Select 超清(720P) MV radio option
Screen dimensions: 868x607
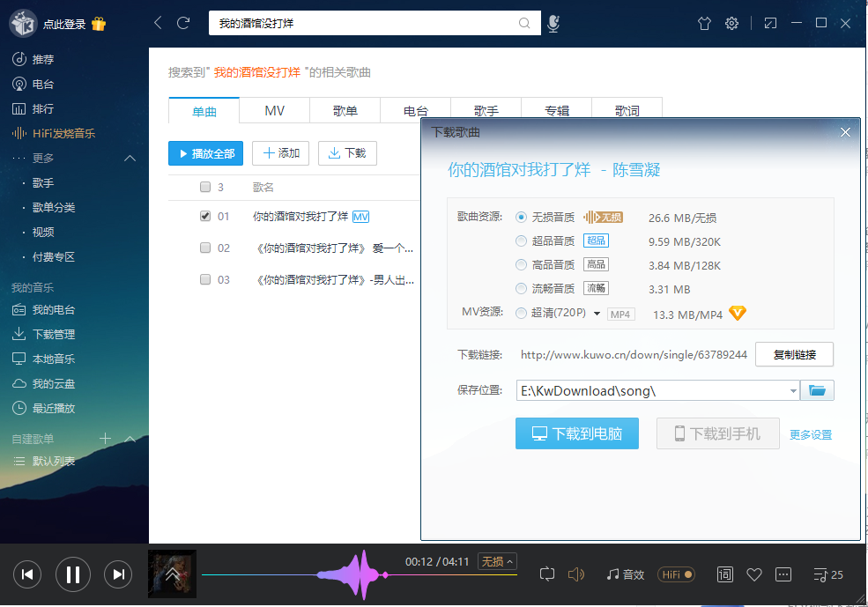pos(521,313)
